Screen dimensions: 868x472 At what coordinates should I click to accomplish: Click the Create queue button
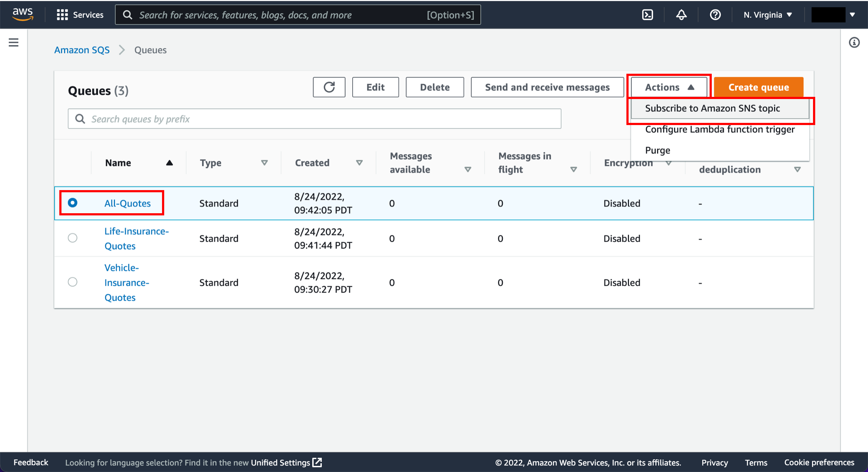tap(758, 87)
